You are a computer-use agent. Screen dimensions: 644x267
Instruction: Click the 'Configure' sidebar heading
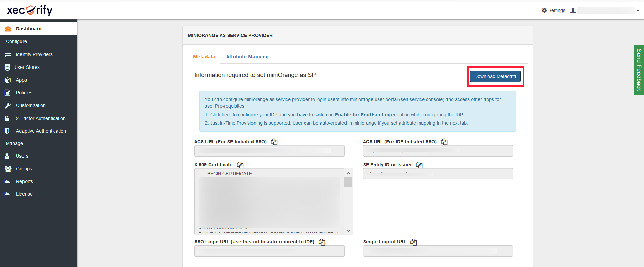(16, 41)
